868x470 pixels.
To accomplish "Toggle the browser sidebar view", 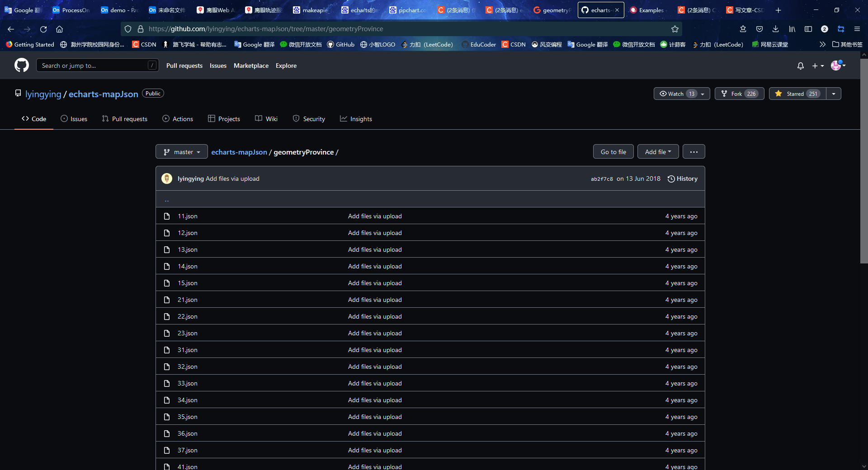I will click(808, 29).
